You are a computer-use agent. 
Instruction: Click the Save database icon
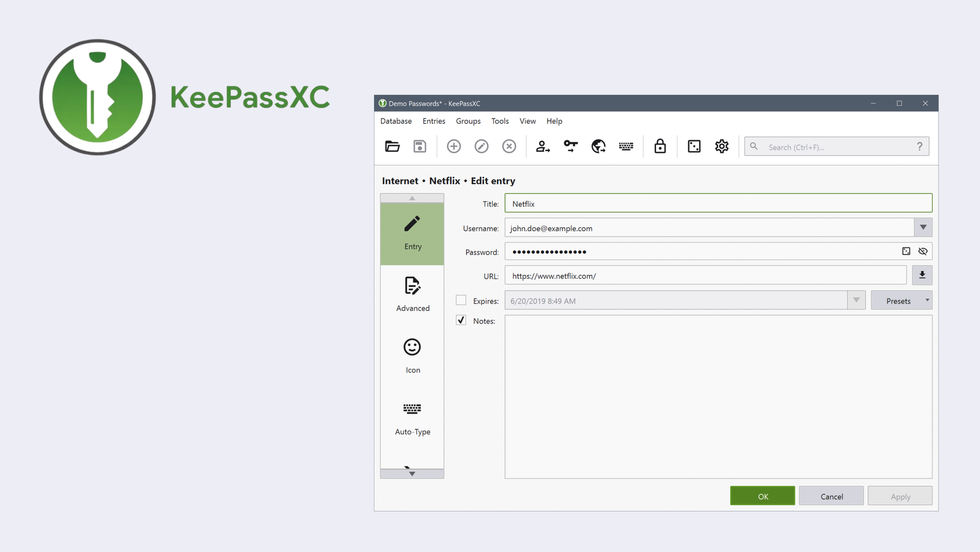(x=420, y=146)
